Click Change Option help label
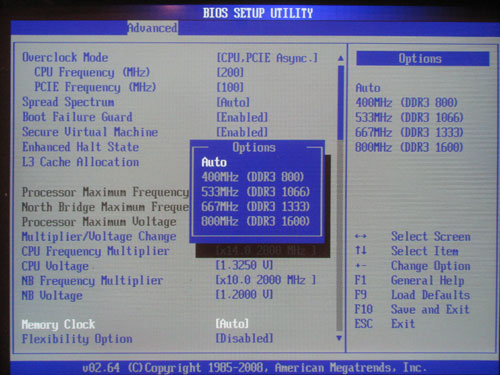Image resolution: width=500 pixels, height=375 pixels. tap(431, 266)
